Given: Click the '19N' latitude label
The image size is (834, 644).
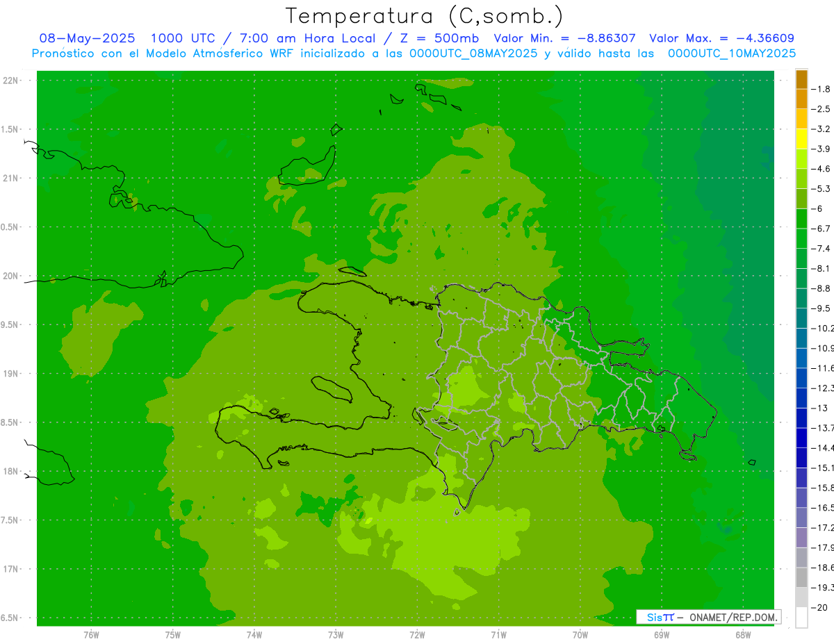Looking at the screenshot, I should click(x=10, y=374).
